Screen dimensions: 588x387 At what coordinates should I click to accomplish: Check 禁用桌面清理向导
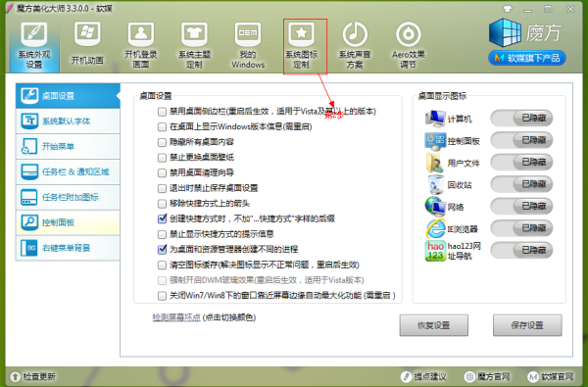[162, 172]
